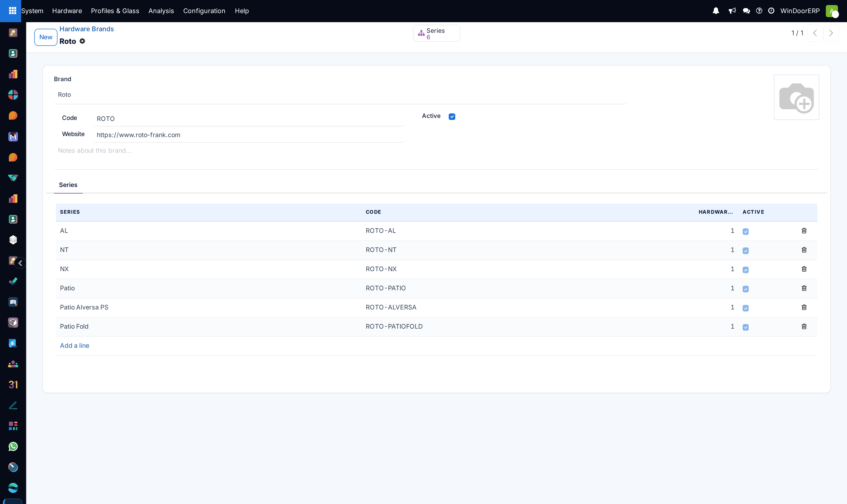Open the System menu
The width and height of the screenshot is (847, 504).
(32, 11)
